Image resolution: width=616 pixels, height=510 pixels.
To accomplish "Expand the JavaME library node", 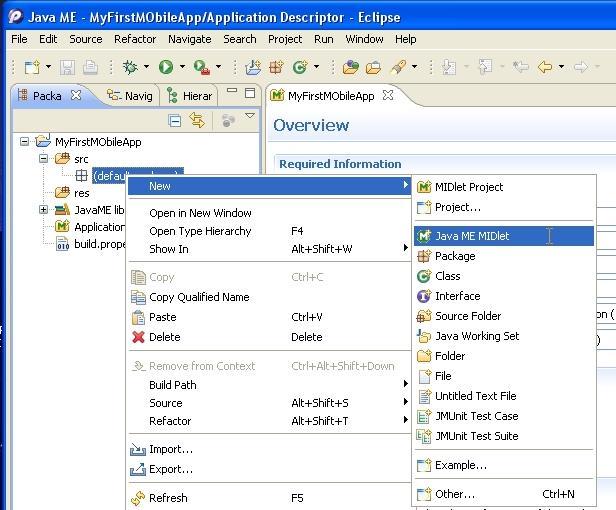I will point(44,209).
